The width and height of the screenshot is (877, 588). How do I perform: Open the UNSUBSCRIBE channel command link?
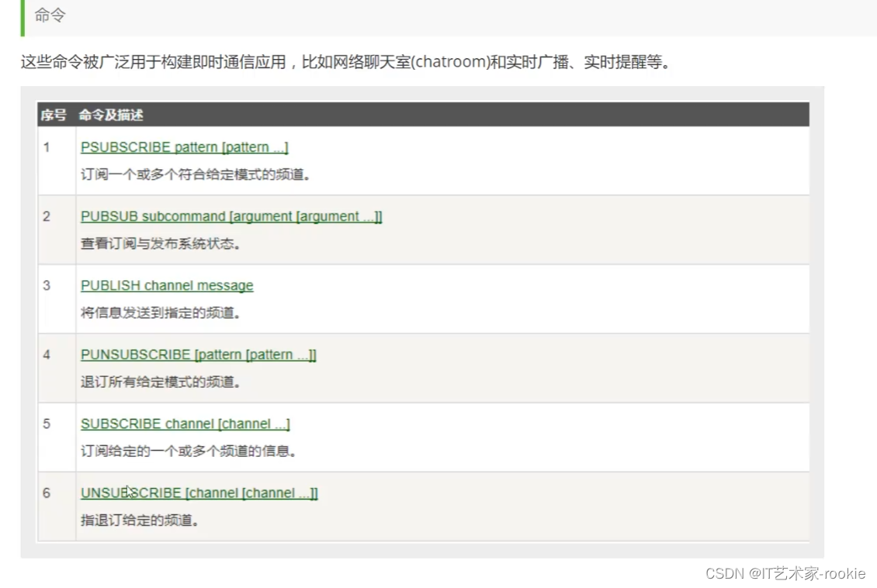[199, 493]
